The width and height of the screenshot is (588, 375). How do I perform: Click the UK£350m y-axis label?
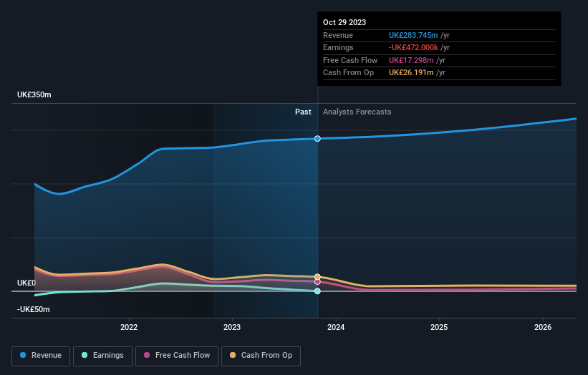pyautogui.click(x=34, y=94)
